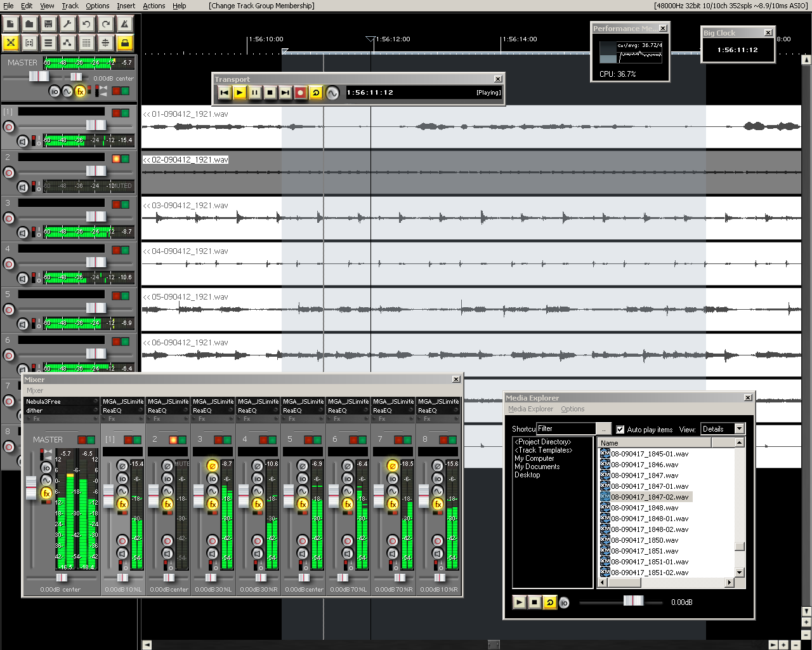Click the save project floppy icon
The image size is (812, 650).
(x=48, y=24)
